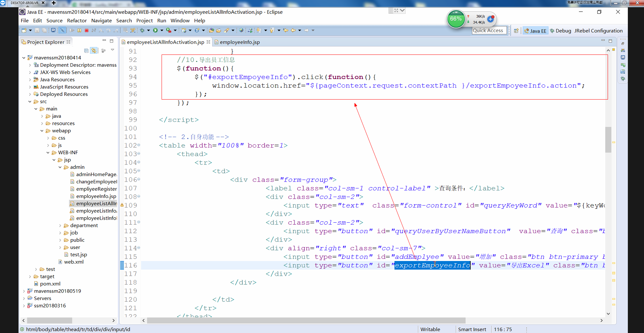Click the Last Edit Location icon

pyautogui.click(x=286, y=30)
